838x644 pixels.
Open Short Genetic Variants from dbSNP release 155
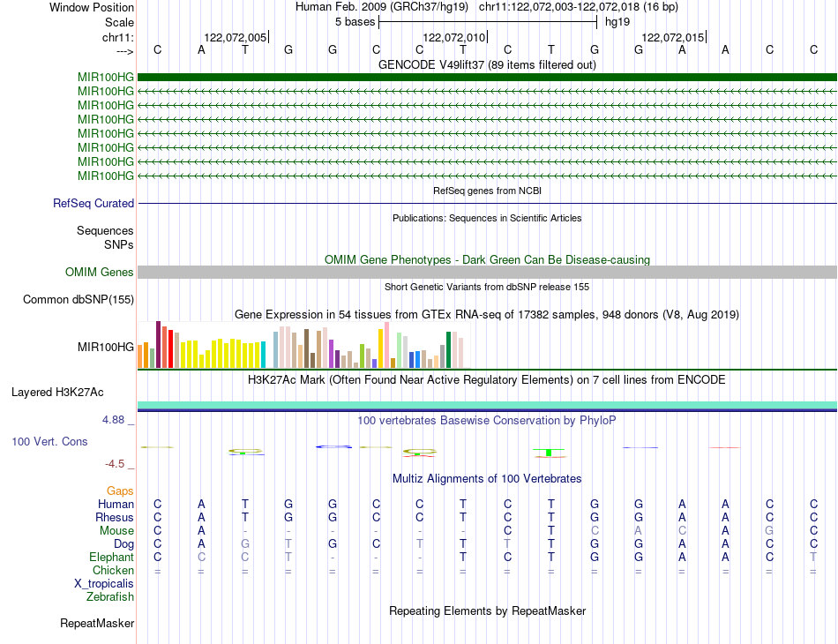(x=487, y=287)
